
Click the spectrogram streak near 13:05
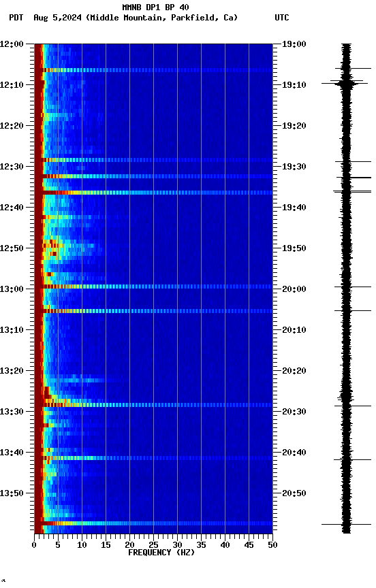[153, 311]
